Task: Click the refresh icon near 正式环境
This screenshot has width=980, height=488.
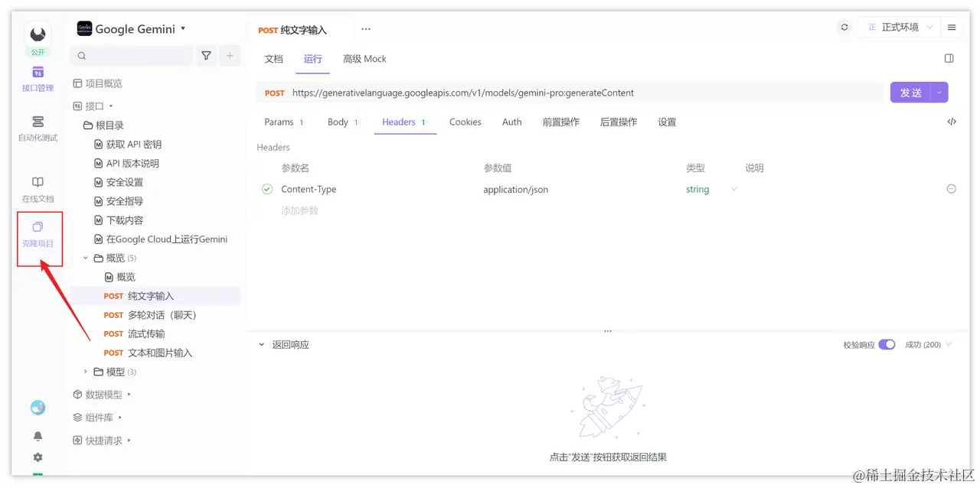Action: pos(844,26)
